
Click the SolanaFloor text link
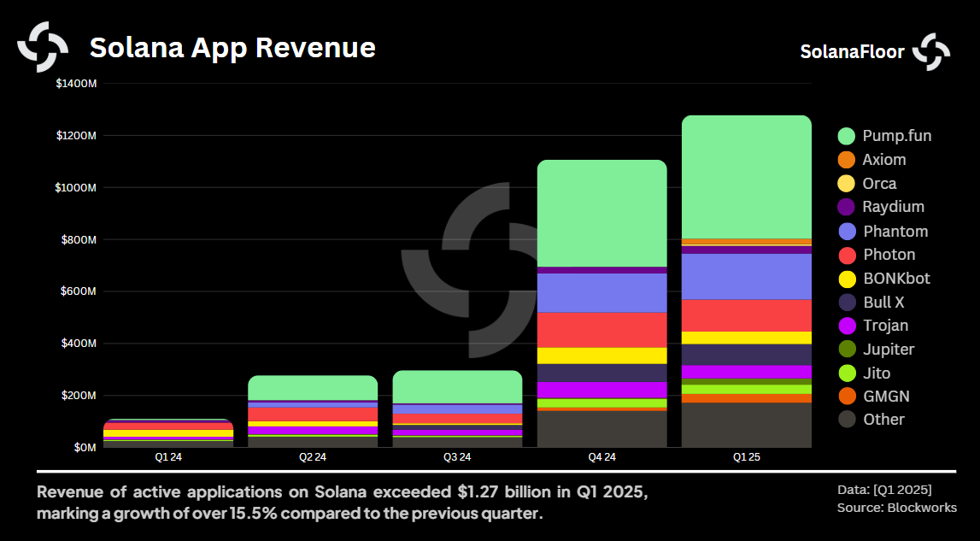coord(851,51)
